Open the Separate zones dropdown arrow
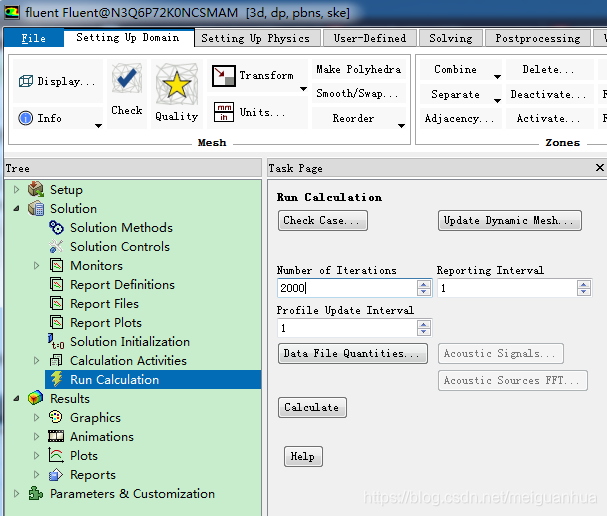 [x=497, y=99]
